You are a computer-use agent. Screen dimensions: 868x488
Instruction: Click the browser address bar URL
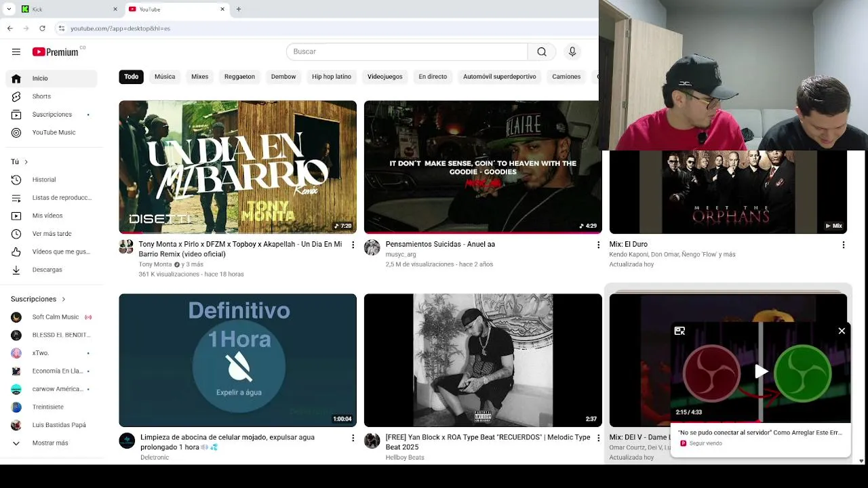tap(121, 28)
